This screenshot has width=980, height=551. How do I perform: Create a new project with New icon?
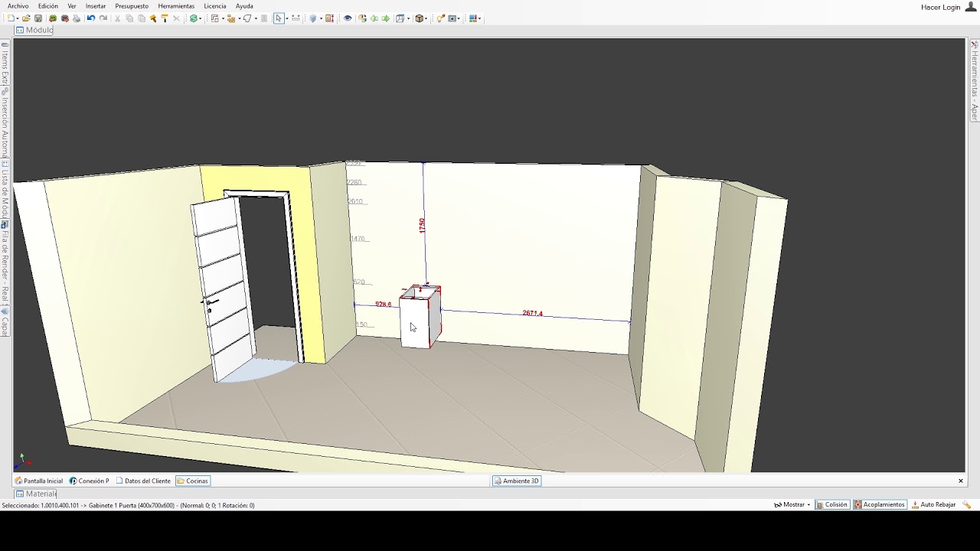[11, 18]
